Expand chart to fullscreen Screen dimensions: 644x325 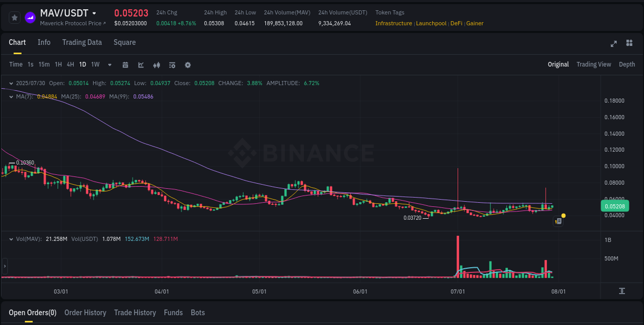pos(613,44)
